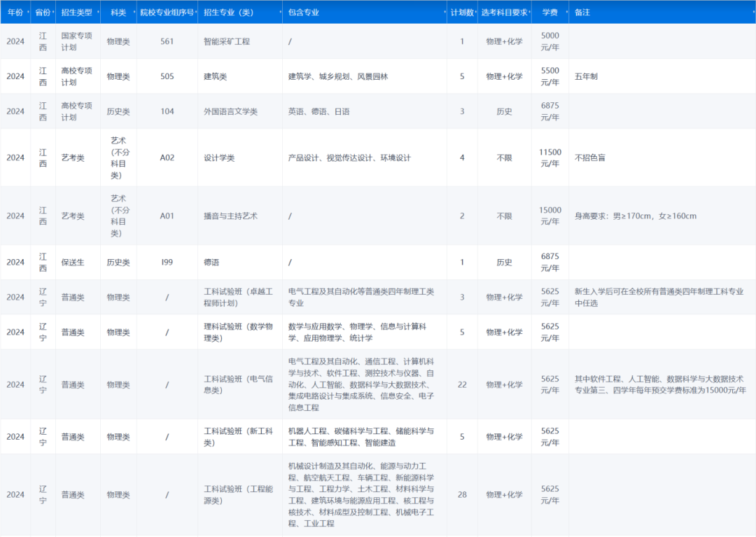Click the professional group number A02
Viewport: 756px width, 537px height.
[168, 158]
